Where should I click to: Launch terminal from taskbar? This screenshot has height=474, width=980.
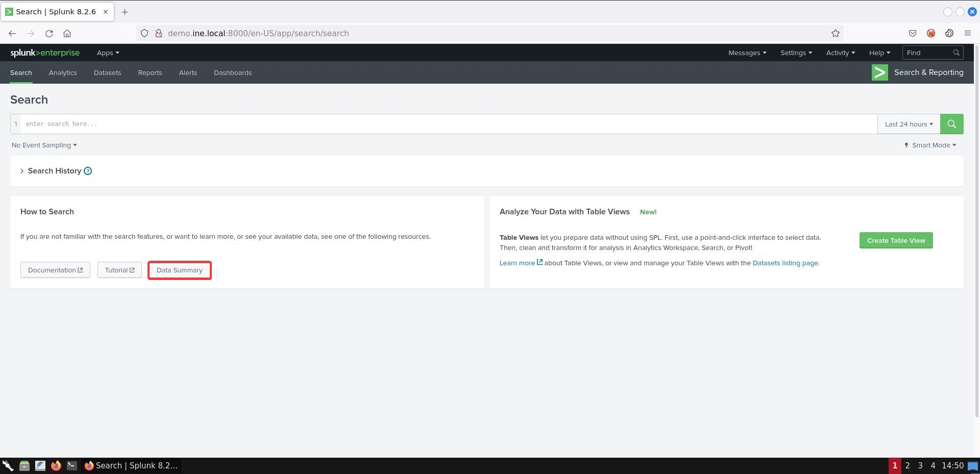(x=72, y=465)
